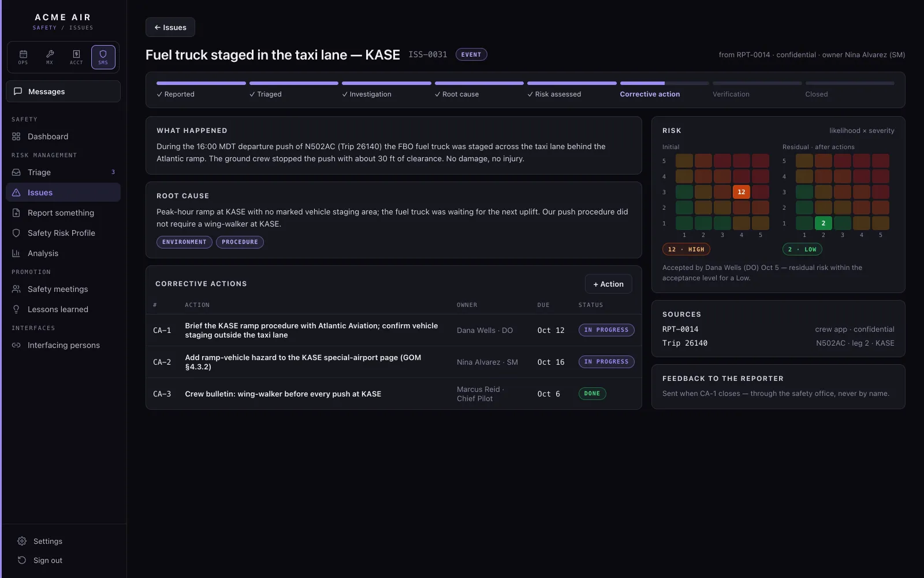Open Interfacing persons
This screenshot has width=924, height=578.
coord(64,345)
